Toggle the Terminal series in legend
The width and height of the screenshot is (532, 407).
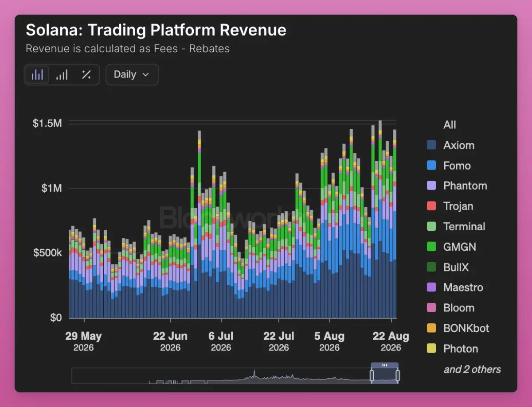pyautogui.click(x=456, y=227)
